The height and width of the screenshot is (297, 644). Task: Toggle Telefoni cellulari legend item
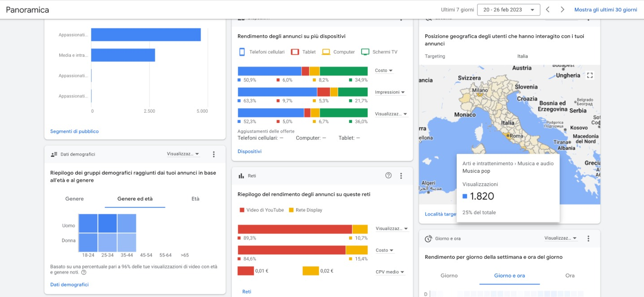pos(262,52)
